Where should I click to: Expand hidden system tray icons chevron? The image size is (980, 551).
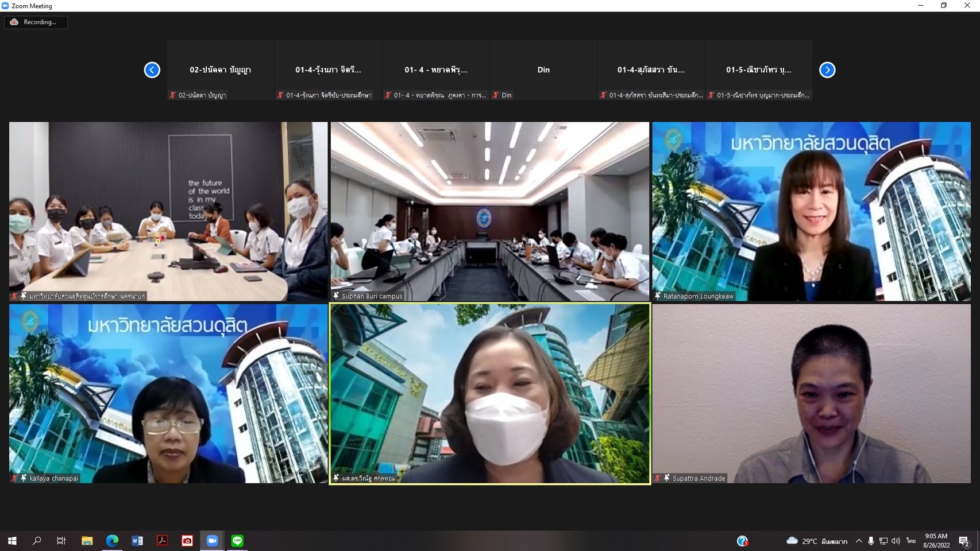coord(859,541)
